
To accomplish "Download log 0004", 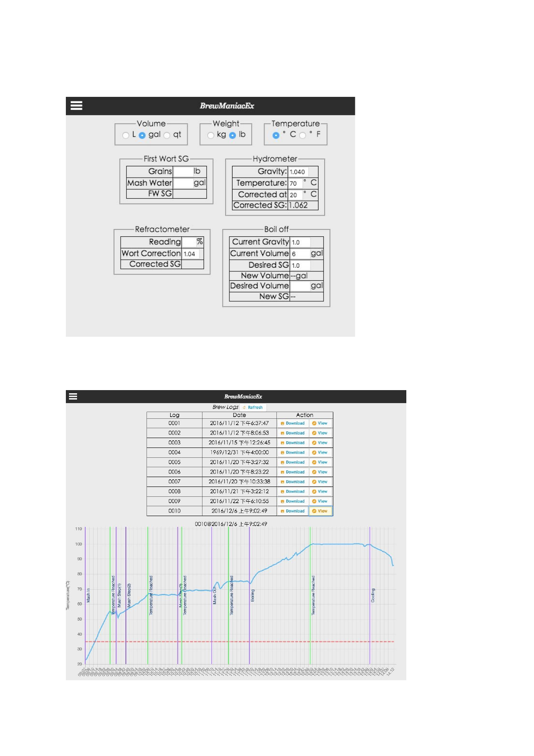I will pyautogui.click(x=293, y=453).
